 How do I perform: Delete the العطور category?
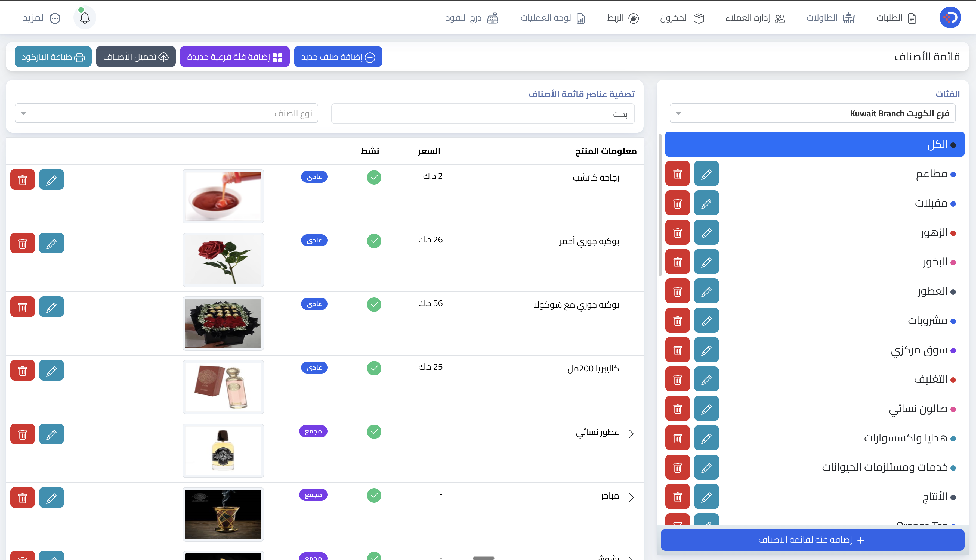tap(677, 291)
